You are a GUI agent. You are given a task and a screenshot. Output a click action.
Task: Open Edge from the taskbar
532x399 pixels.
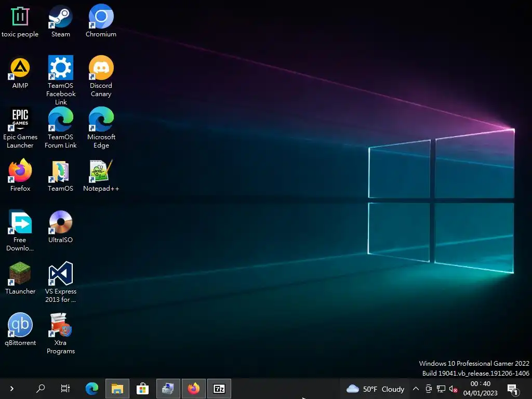click(91, 389)
